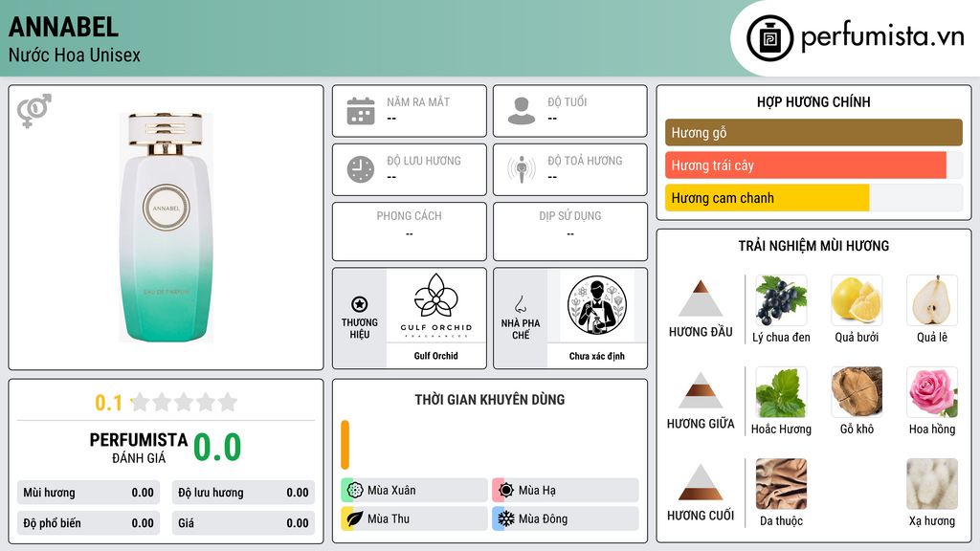Click the sillage icon for Độ toả hương
This screenshot has height=551, width=980.
(522, 169)
